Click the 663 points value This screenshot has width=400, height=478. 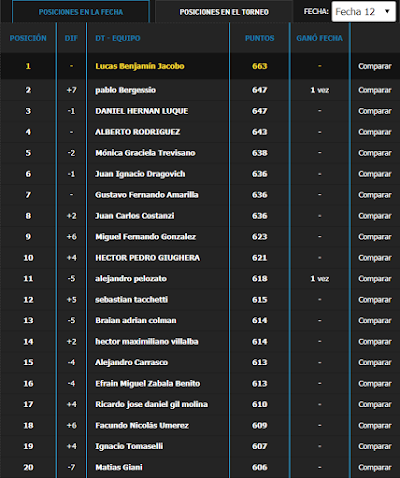tap(259, 66)
